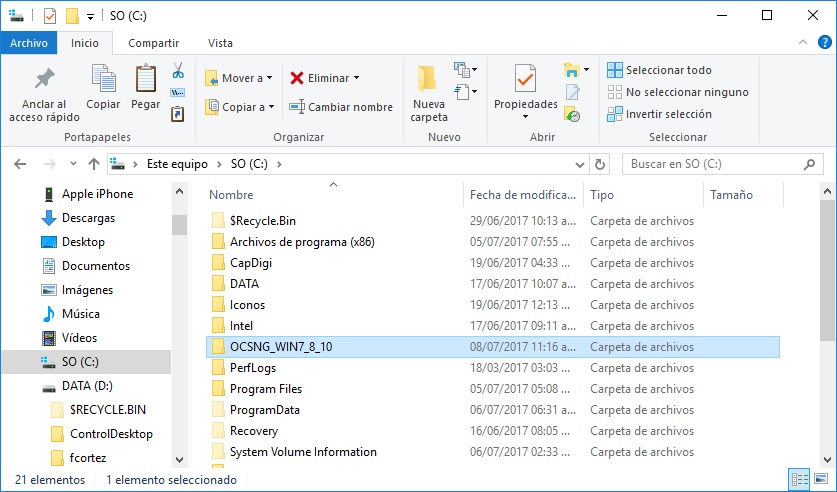Go up one folder level arrow

pyautogui.click(x=94, y=164)
